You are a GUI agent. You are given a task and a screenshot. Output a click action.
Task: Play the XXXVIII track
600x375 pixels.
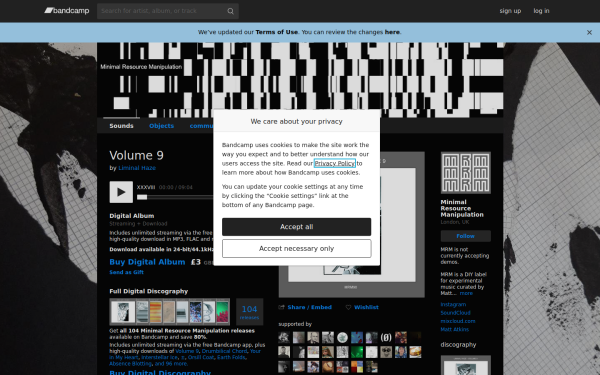(121, 192)
